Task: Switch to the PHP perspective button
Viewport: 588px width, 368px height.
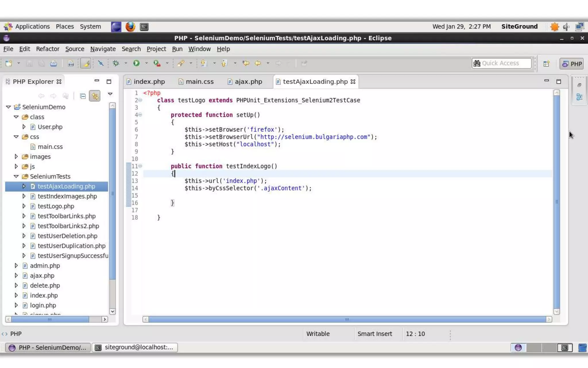Action: point(572,64)
